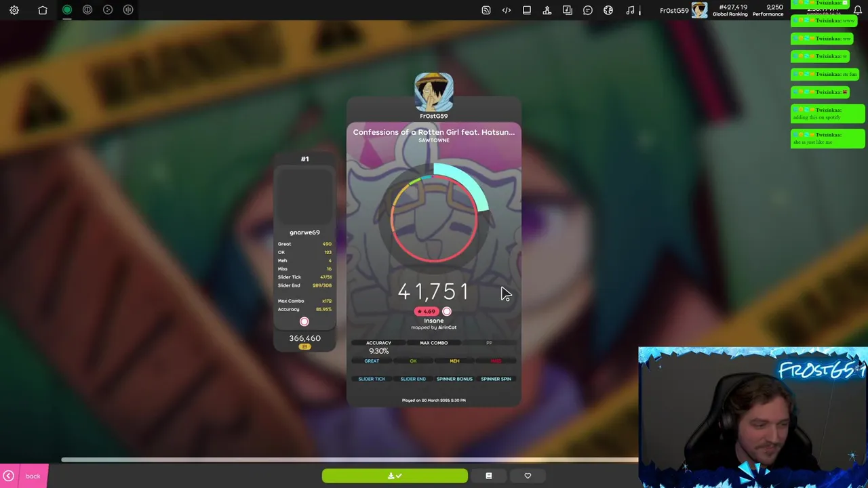Image resolution: width=868 pixels, height=488 pixels.
Task: Click the toolbar user avatar thumbnail
Action: coord(700,10)
